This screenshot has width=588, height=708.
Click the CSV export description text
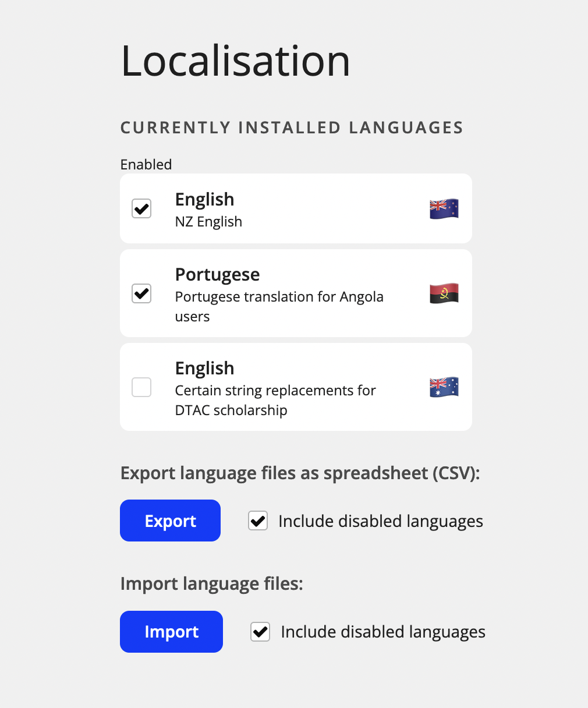pyautogui.click(x=300, y=473)
